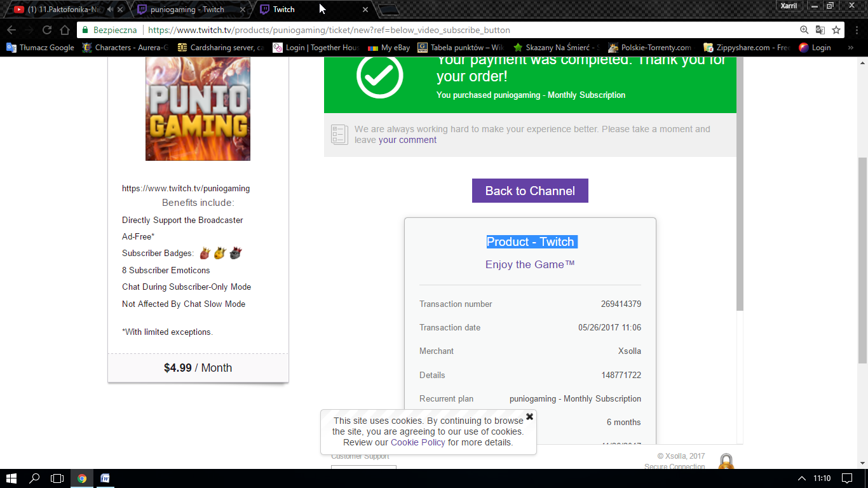Close the active Twitch tab

click(365, 10)
